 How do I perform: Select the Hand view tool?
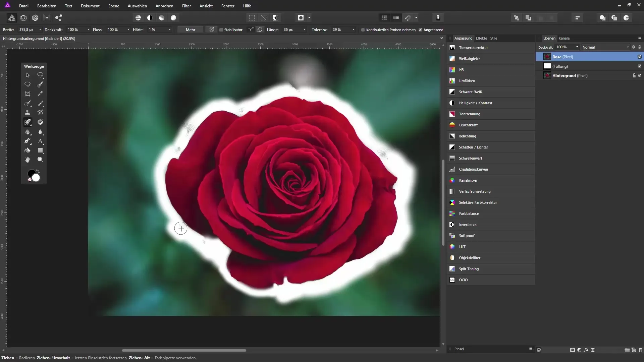tap(28, 160)
